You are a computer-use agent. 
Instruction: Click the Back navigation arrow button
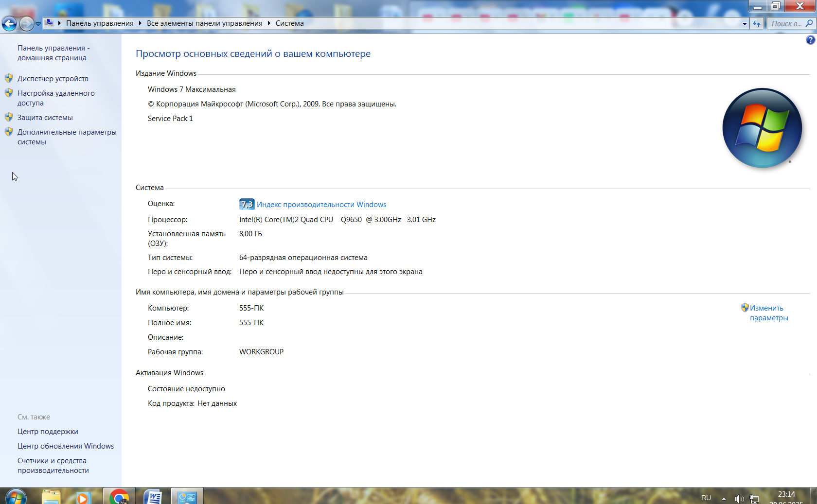click(9, 23)
